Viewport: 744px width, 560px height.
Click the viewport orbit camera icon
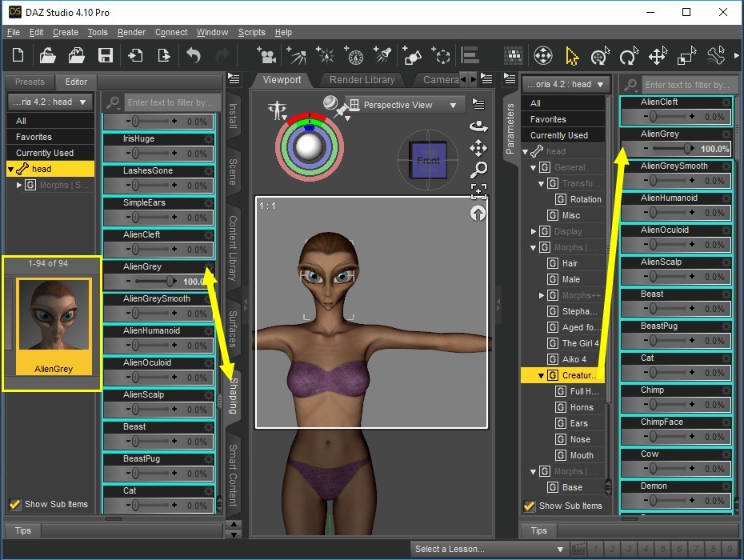tap(478, 126)
